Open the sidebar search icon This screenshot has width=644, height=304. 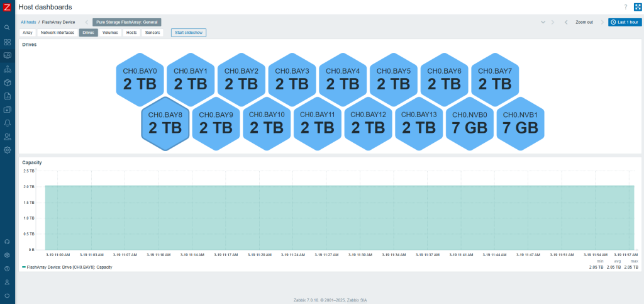(x=7, y=28)
